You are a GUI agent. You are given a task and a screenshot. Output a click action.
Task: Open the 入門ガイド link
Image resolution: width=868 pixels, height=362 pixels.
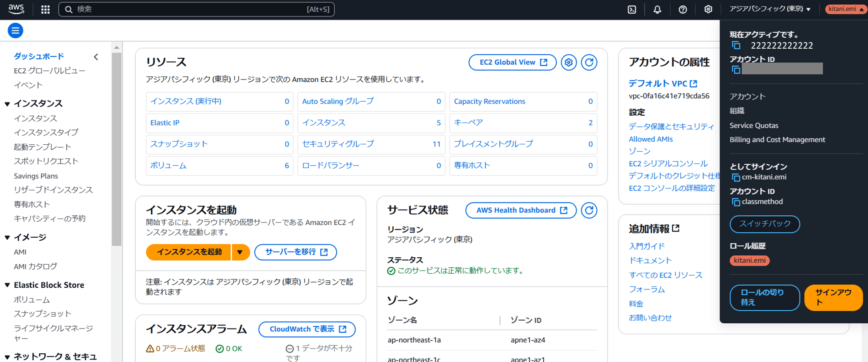(647, 246)
